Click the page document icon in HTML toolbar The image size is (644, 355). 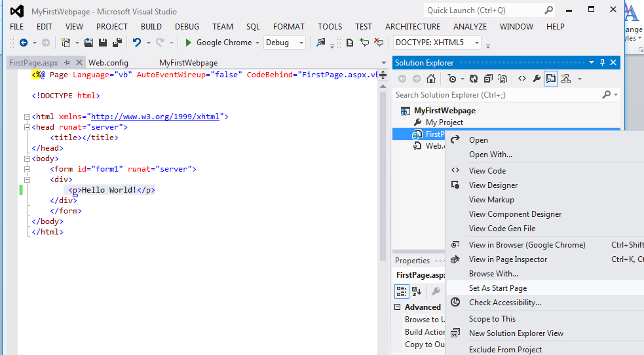(350, 43)
